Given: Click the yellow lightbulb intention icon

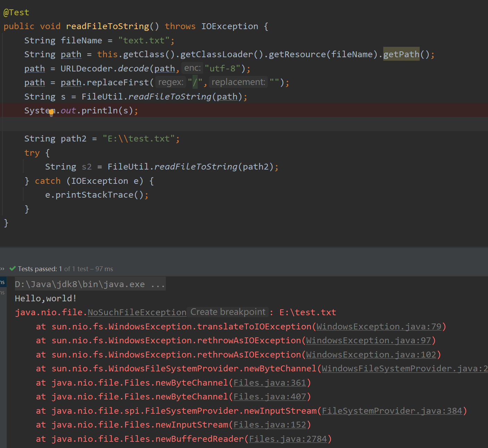Looking at the screenshot, I should pyautogui.click(x=51, y=112).
